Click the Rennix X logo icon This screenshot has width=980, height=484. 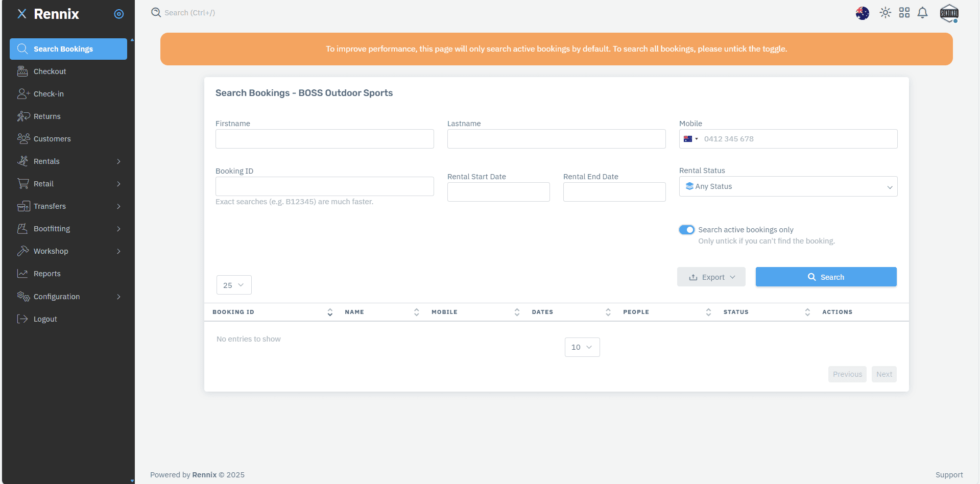pyautogui.click(x=22, y=14)
